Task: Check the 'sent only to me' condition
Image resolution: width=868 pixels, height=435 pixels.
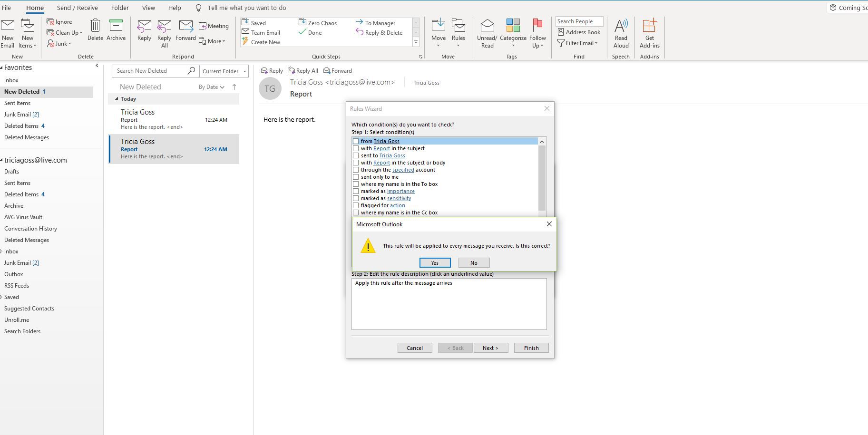Action: click(x=356, y=177)
